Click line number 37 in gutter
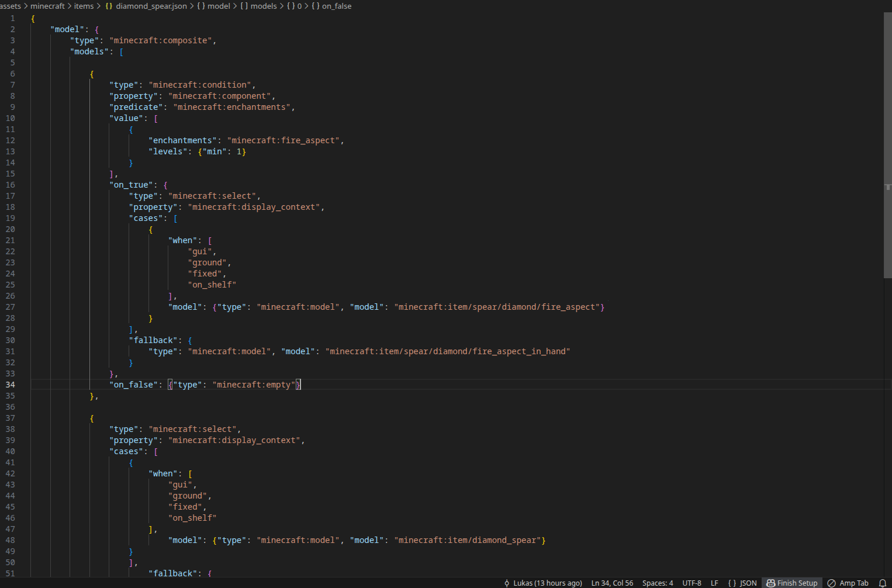This screenshot has width=892, height=588. (x=11, y=418)
